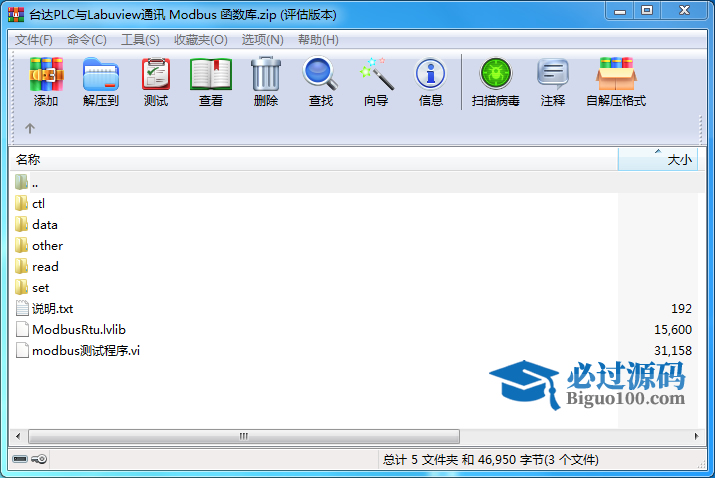Click the ModbusRtu.lvlib file icon
715x478 pixels.
[22, 329]
